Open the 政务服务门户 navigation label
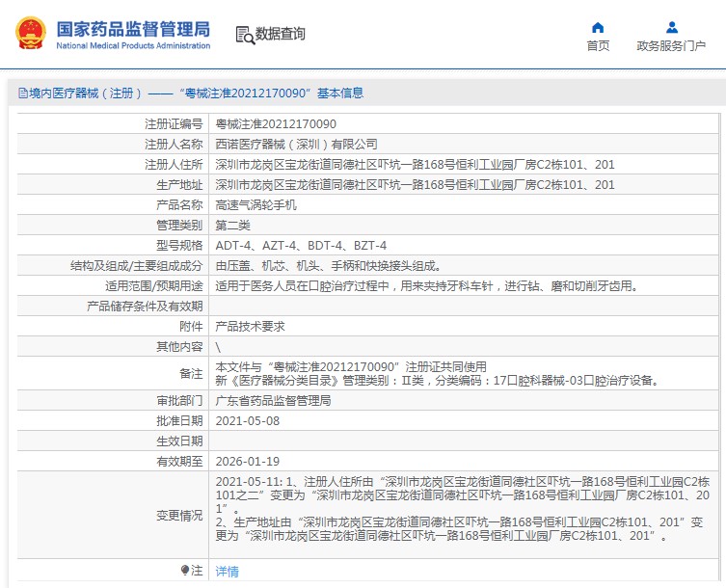726x588 pixels. click(671, 46)
